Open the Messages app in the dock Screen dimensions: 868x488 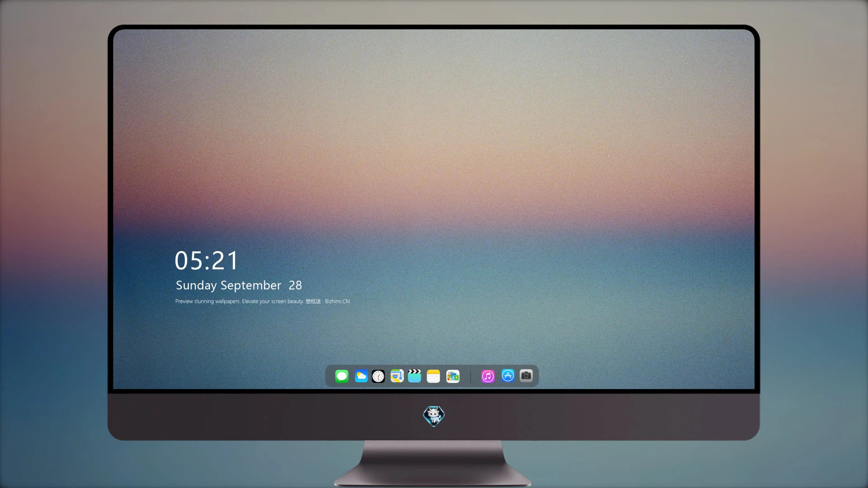pos(342,376)
